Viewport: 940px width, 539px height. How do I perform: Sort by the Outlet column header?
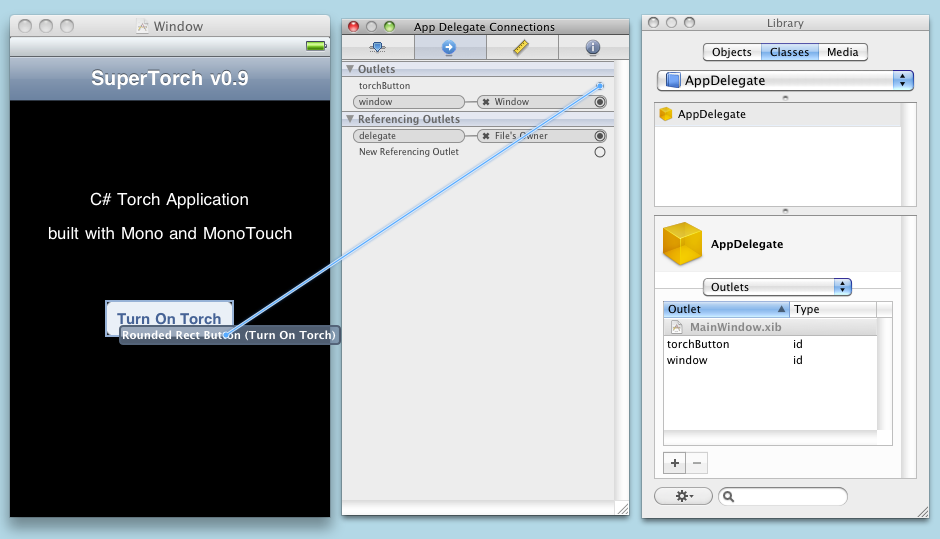coord(727,309)
